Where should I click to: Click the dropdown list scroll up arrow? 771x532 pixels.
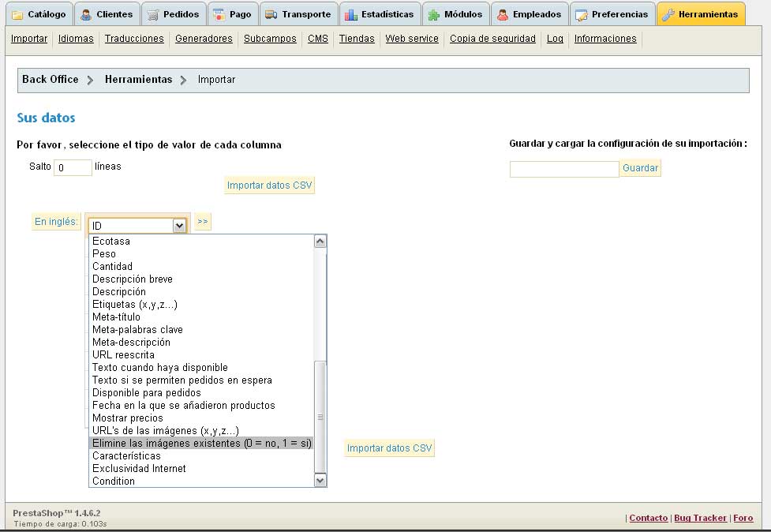click(x=320, y=242)
